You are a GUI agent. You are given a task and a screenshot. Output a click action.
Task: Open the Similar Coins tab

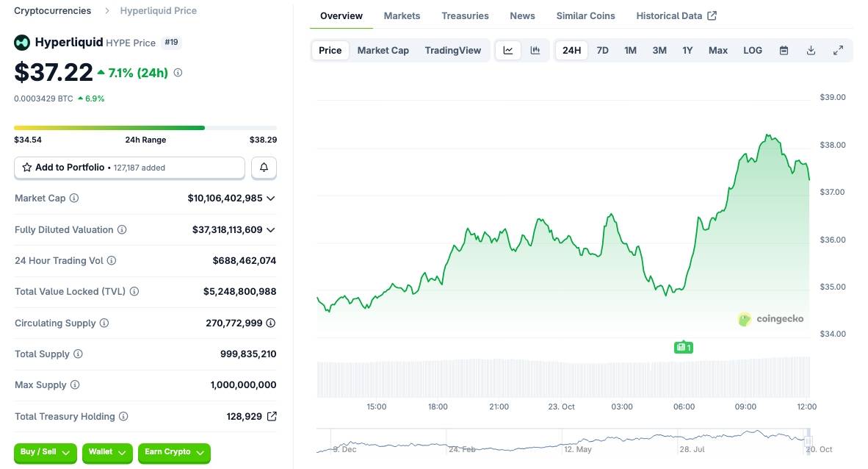click(585, 15)
